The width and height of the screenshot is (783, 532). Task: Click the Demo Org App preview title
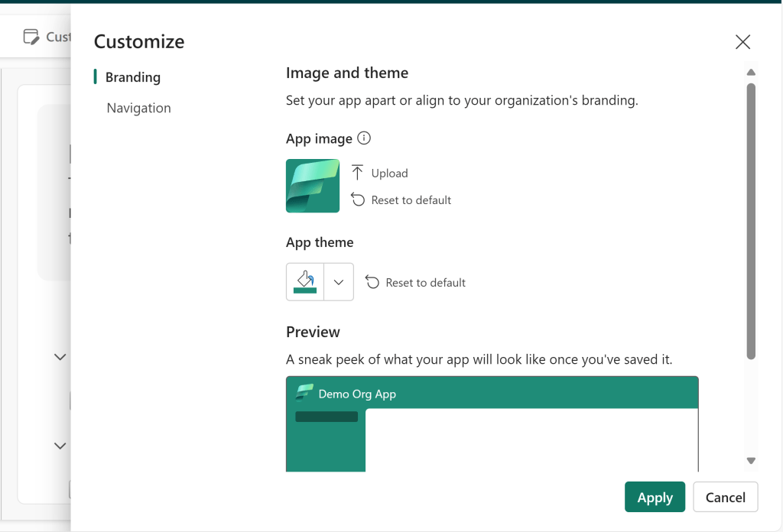[357, 394]
